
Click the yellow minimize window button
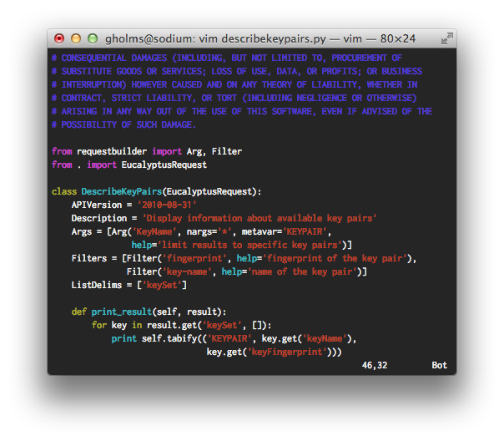(x=76, y=38)
